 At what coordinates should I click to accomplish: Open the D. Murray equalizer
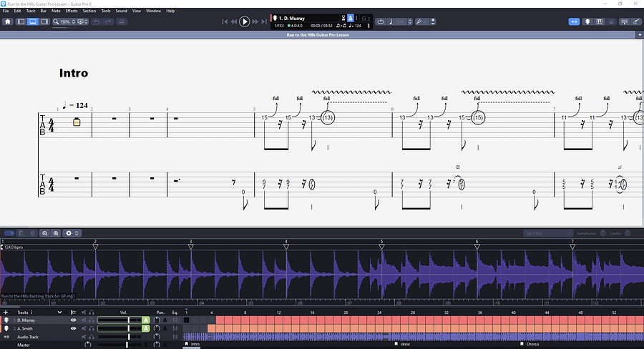(175, 320)
